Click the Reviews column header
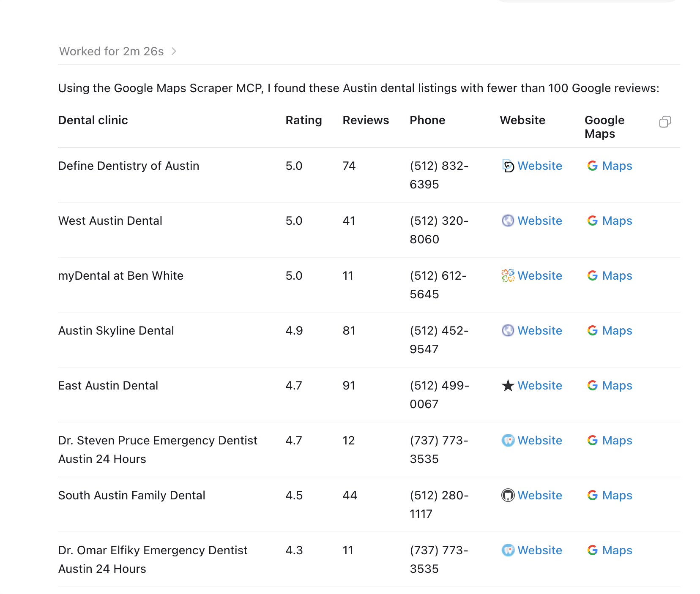The width and height of the screenshot is (700, 594). point(366,120)
